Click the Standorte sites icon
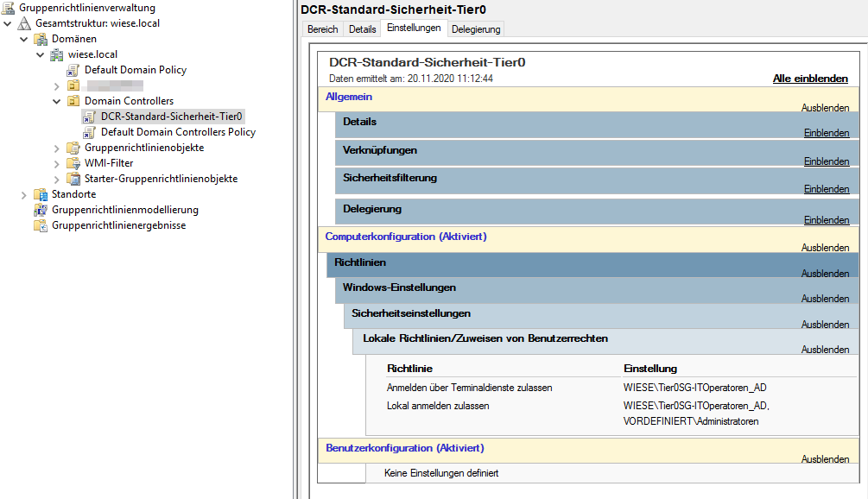The height and width of the screenshot is (499, 868). click(x=41, y=195)
